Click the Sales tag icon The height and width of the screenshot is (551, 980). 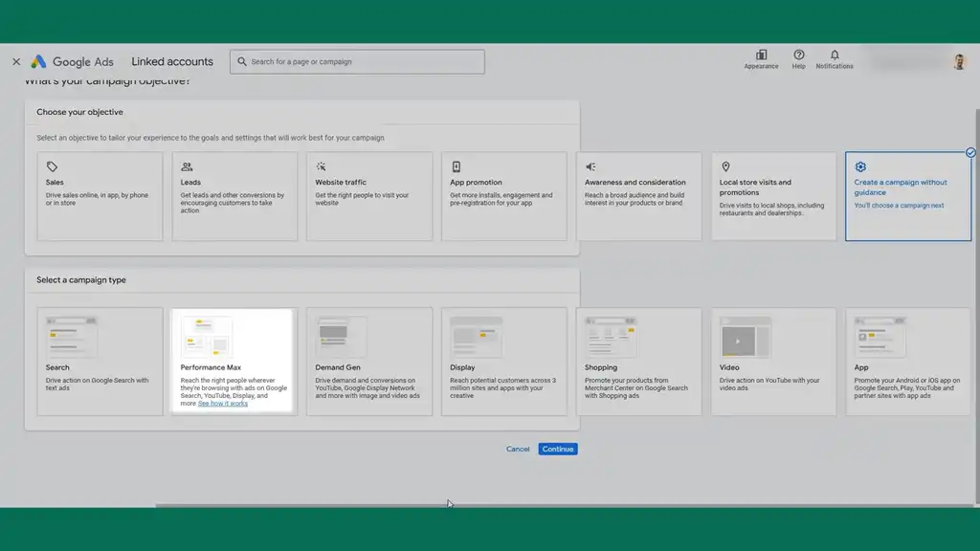click(52, 166)
